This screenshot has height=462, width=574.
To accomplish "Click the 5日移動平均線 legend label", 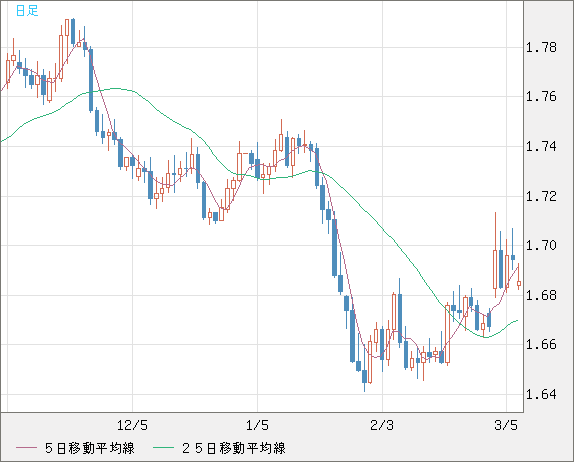I will coord(90,448).
